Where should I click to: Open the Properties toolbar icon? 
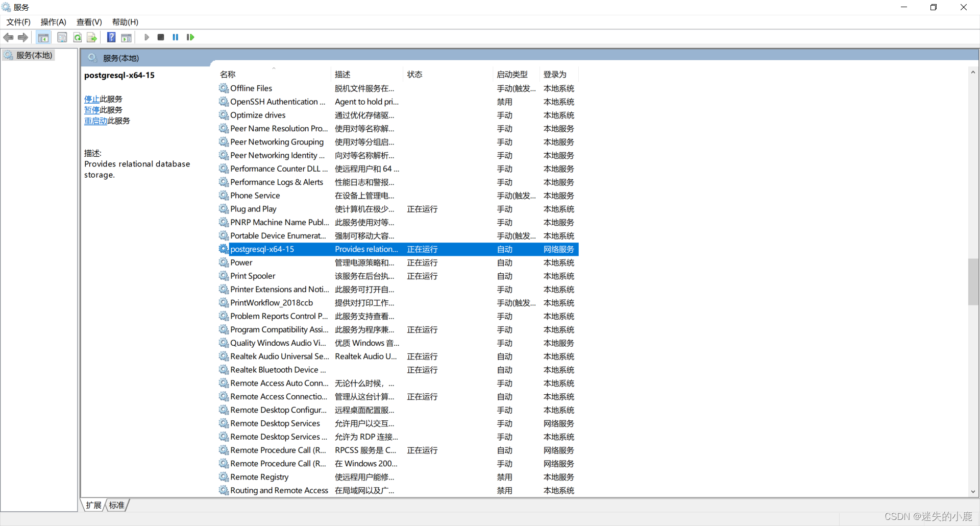coord(62,37)
